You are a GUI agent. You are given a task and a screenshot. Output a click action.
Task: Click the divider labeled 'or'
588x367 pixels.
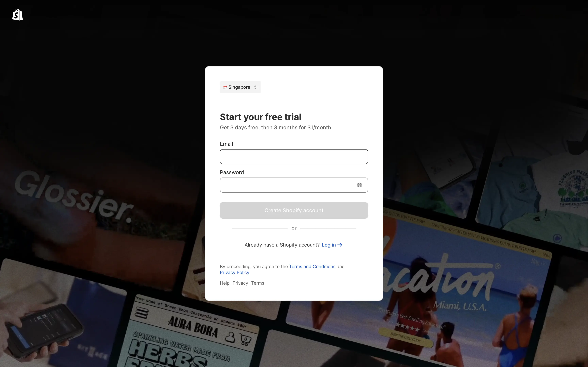point(294,228)
